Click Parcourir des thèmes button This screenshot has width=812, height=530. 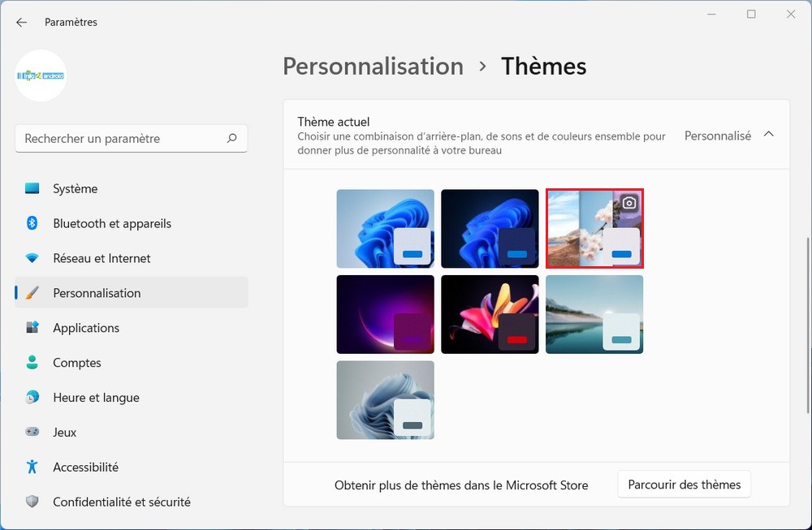[684, 484]
